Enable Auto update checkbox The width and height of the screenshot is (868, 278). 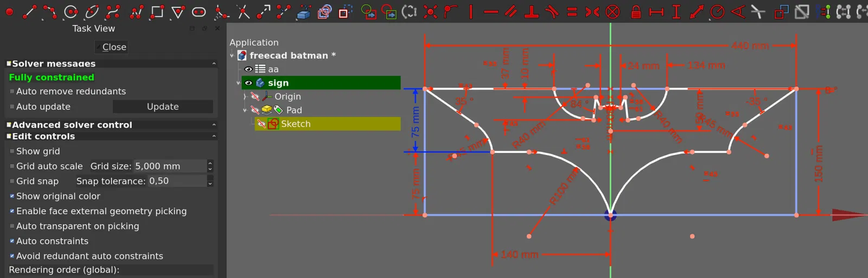[12, 107]
